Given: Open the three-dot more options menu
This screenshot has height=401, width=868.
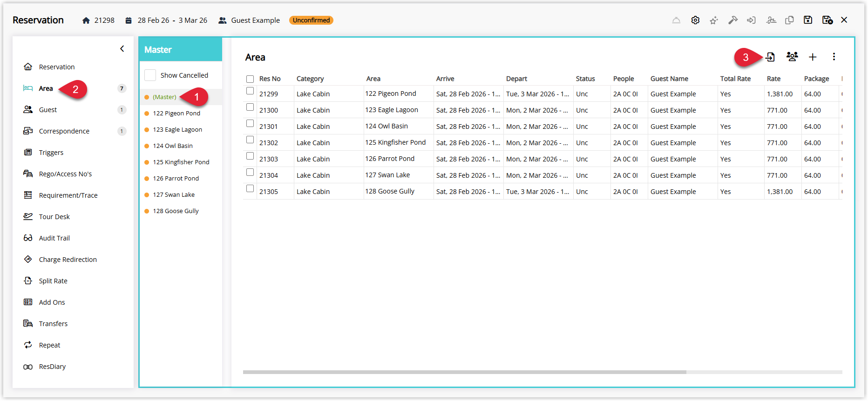Looking at the screenshot, I should click(834, 57).
